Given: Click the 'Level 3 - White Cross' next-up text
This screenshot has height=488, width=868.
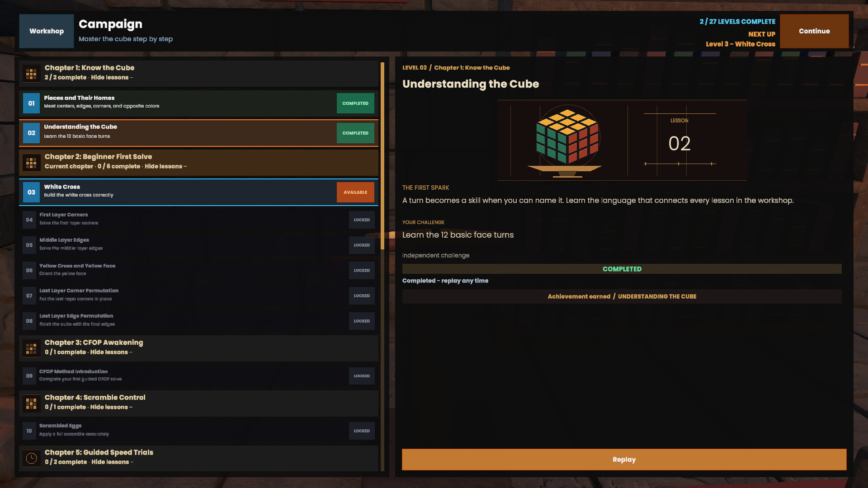Looking at the screenshot, I should 741,44.
